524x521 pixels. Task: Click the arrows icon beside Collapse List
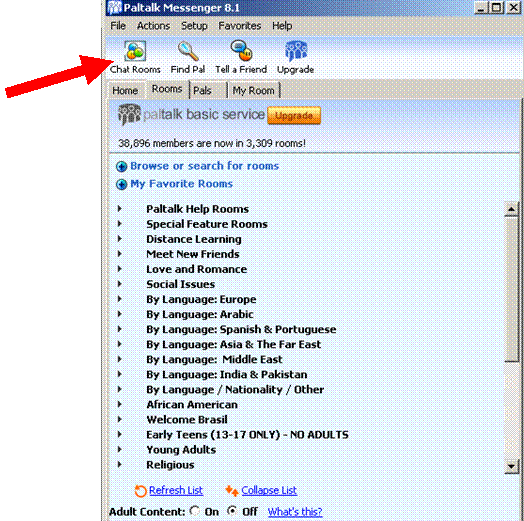[x=232, y=491]
